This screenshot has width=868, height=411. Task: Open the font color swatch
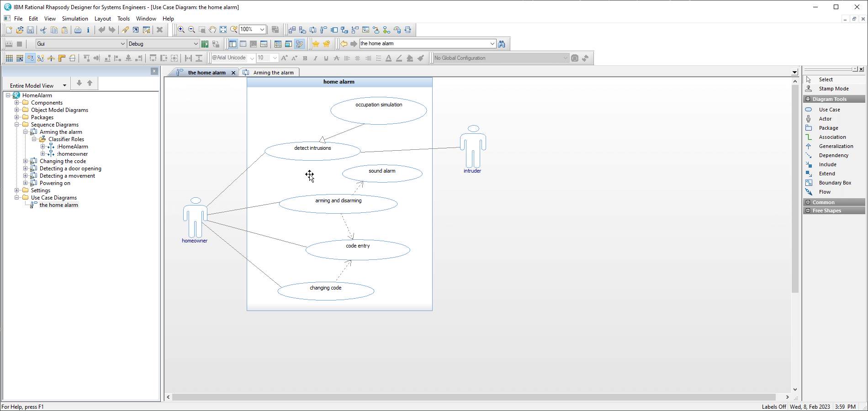(388, 58)
